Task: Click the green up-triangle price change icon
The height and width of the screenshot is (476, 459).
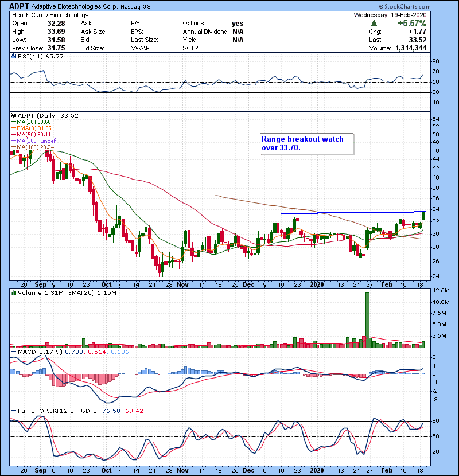Action: pyautogui.click(x=374, y=24)
